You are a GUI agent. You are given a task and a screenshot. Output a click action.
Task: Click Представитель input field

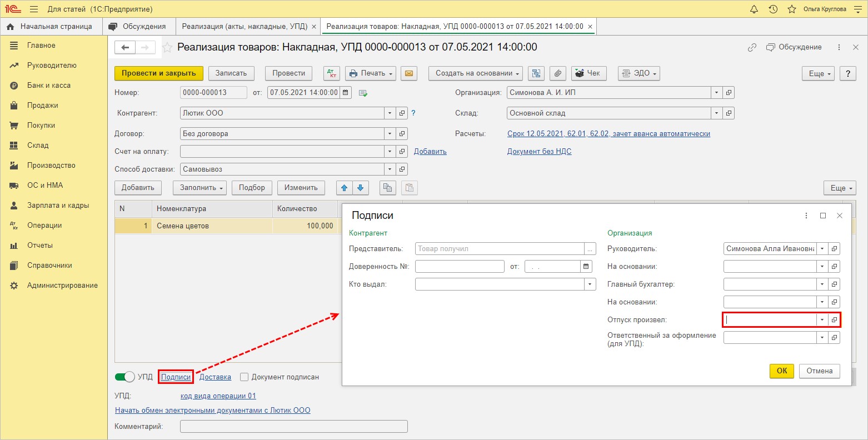tap(500, 249)
